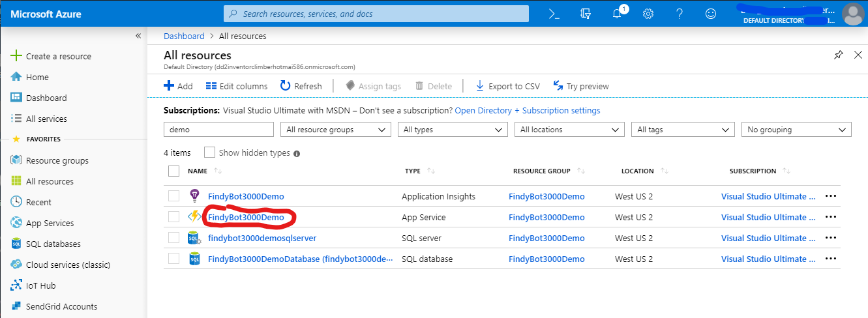The width and height of the screenshot is (868, 318).
Task: Expand the All locations dropdown
Action: click(x=569, y=130)
